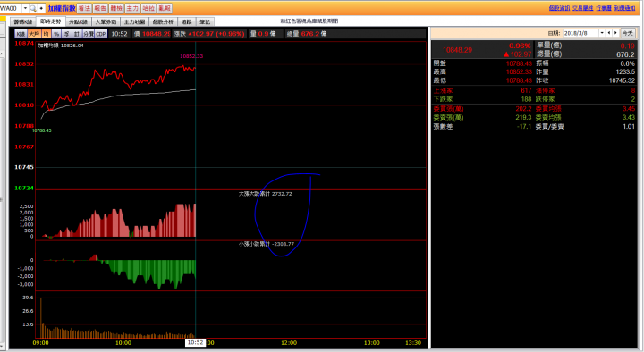
Task: Click the date field showing 2018/3/8
Action: (580, 33)
